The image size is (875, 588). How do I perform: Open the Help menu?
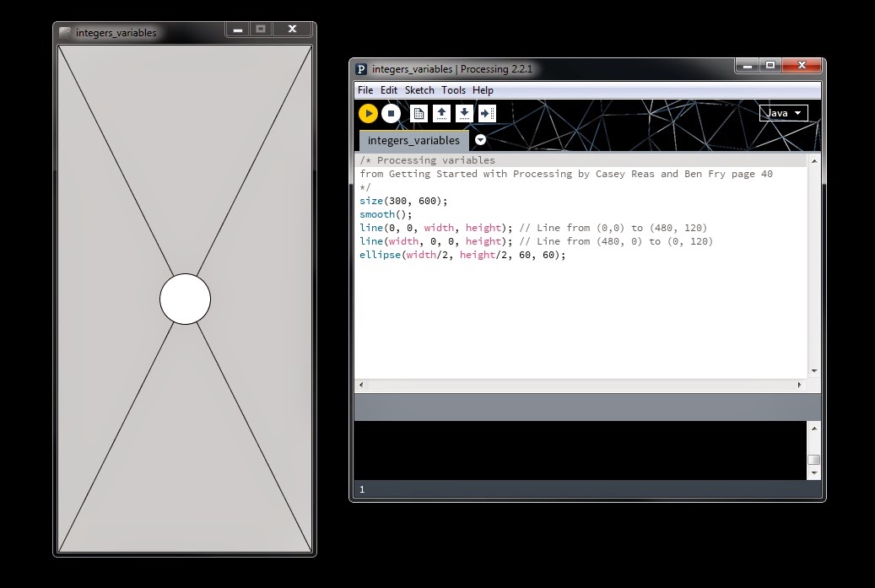tap(483, 90)
